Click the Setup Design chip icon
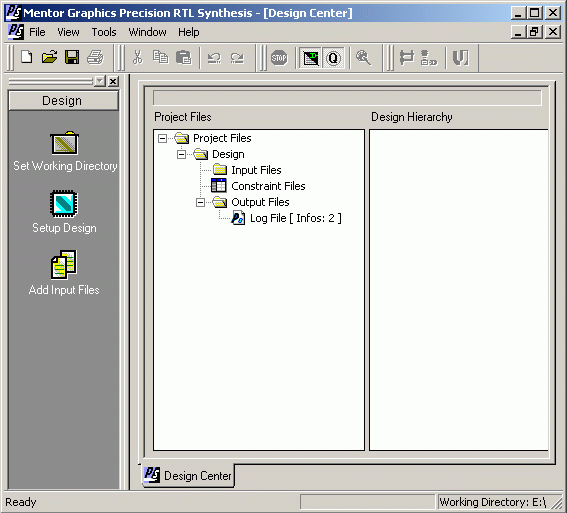 click(64, 204)
